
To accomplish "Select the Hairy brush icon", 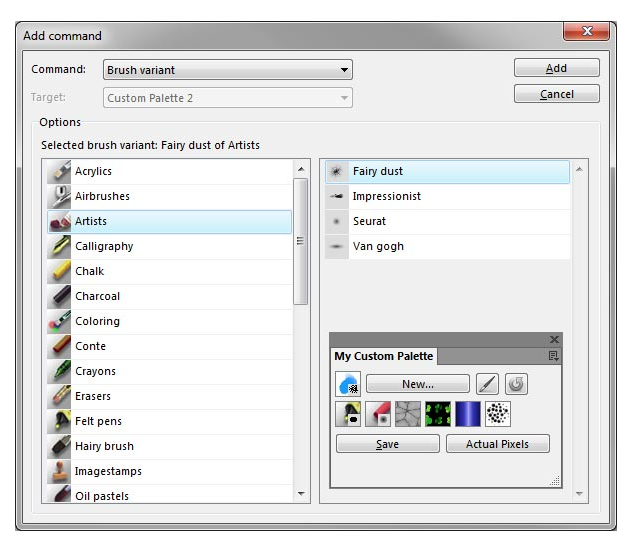I will [x=59, y=447].
